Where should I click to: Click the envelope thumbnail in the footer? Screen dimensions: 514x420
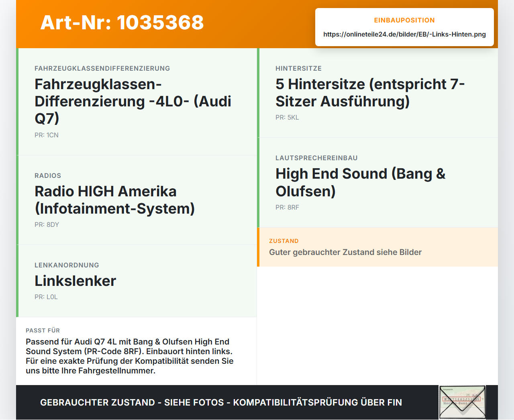pos(462,402)
